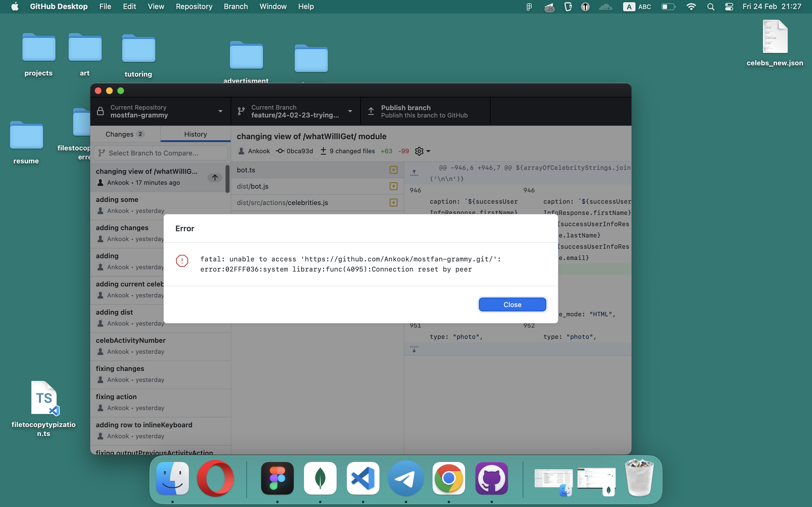The height and width of the screenshot is (507, 812).
Task: Click the diff settings gear icon
Action: tap(419, 151)
